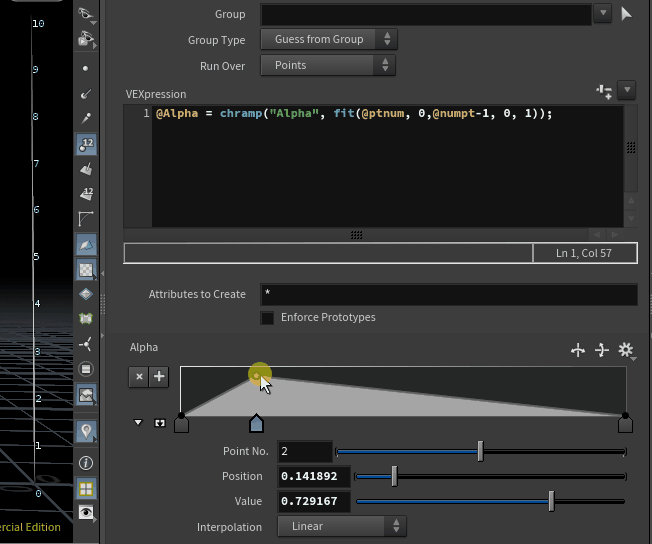Click the VEXpression scroll down arrow
The width and height of the screenshot is (652, 544).
631,218
